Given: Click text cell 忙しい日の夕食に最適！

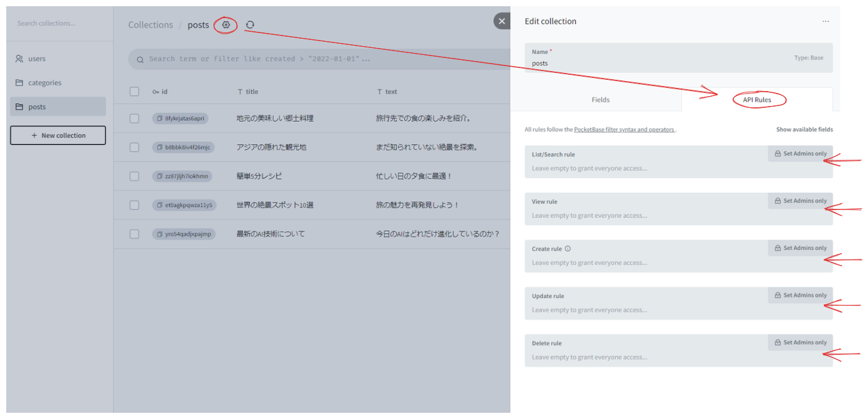Looking at the screenshot, I should point(414,176).
